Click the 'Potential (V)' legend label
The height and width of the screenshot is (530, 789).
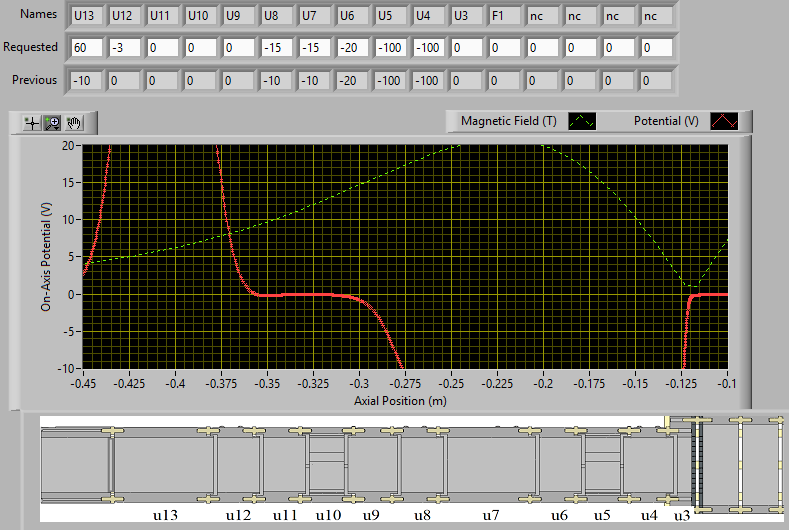666,121
